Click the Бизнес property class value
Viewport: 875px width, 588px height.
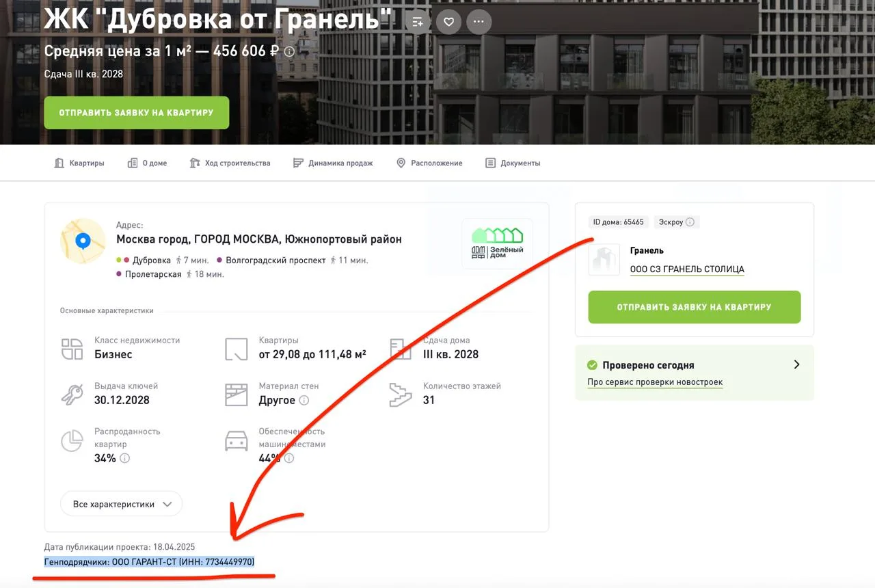tap(113, 354)
